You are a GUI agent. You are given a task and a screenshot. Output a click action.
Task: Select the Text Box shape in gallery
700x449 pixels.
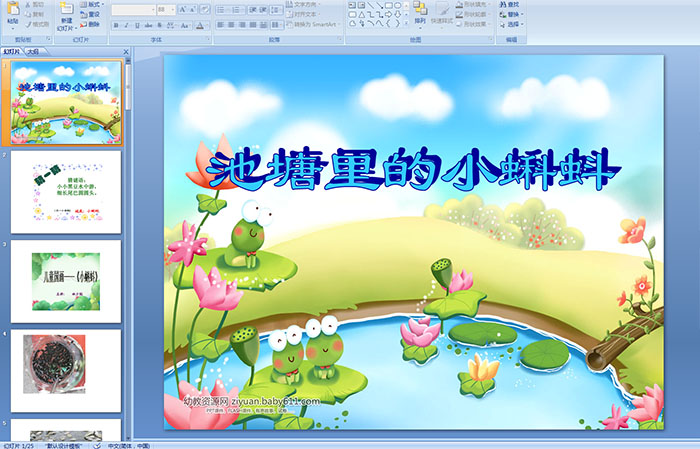(352, 5)
